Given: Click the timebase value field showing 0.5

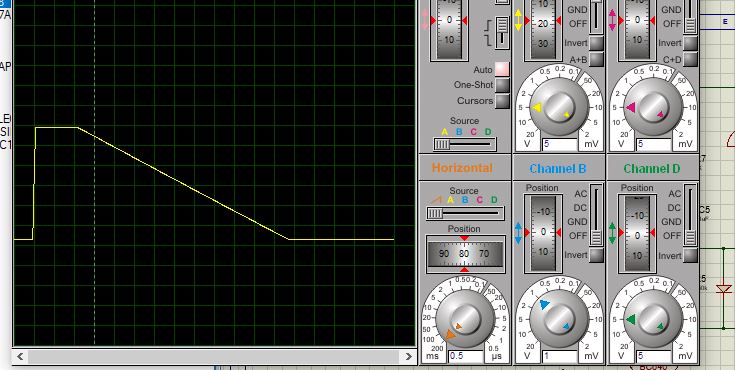Looking at the screenshot, I should click(x=465, y=356).
